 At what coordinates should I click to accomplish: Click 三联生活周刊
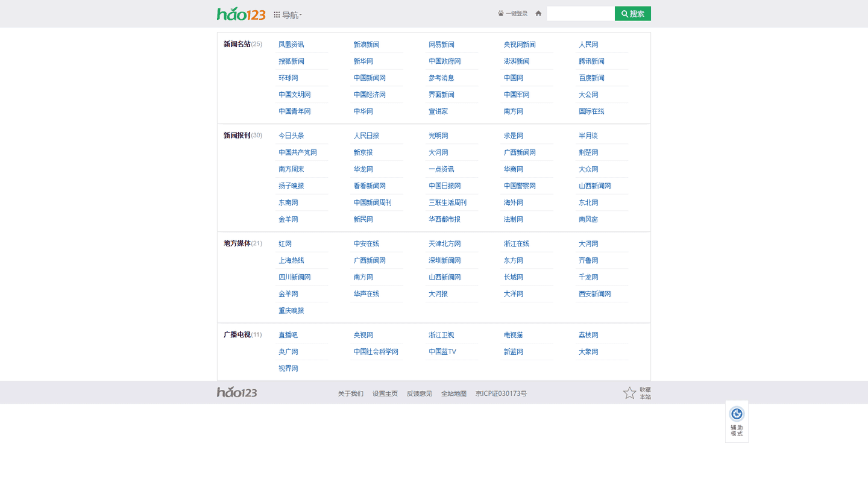pyautogui.click(x=448, y=203)
